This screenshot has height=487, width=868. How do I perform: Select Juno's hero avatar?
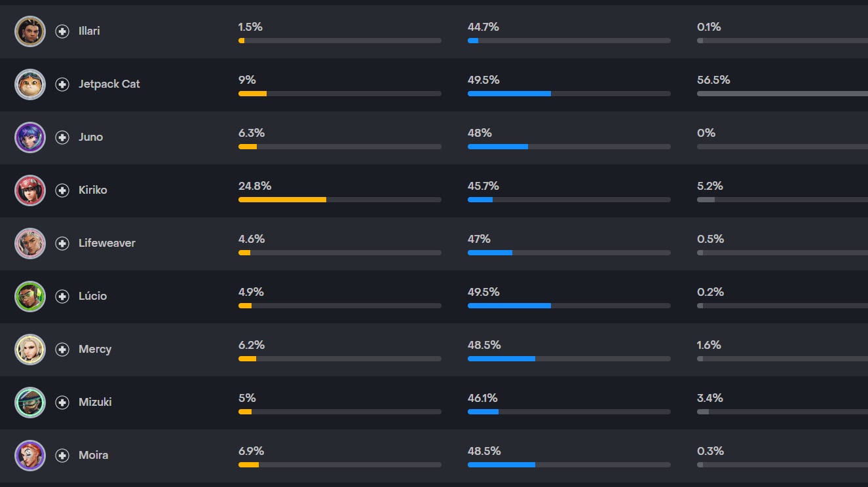click(30, 137)
